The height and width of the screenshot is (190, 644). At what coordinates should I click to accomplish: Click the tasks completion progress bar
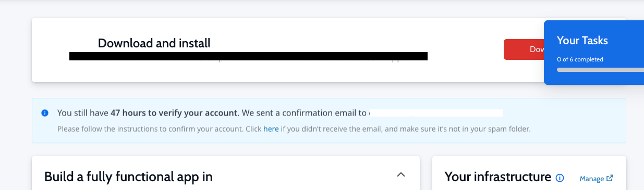pyautogui.click(x=600, y=69)
